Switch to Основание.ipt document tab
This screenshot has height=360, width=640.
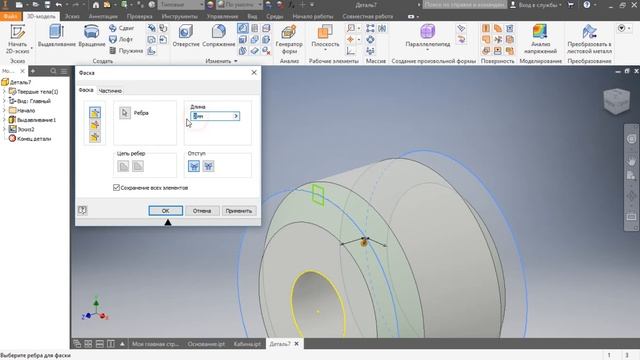pos(206,344)
